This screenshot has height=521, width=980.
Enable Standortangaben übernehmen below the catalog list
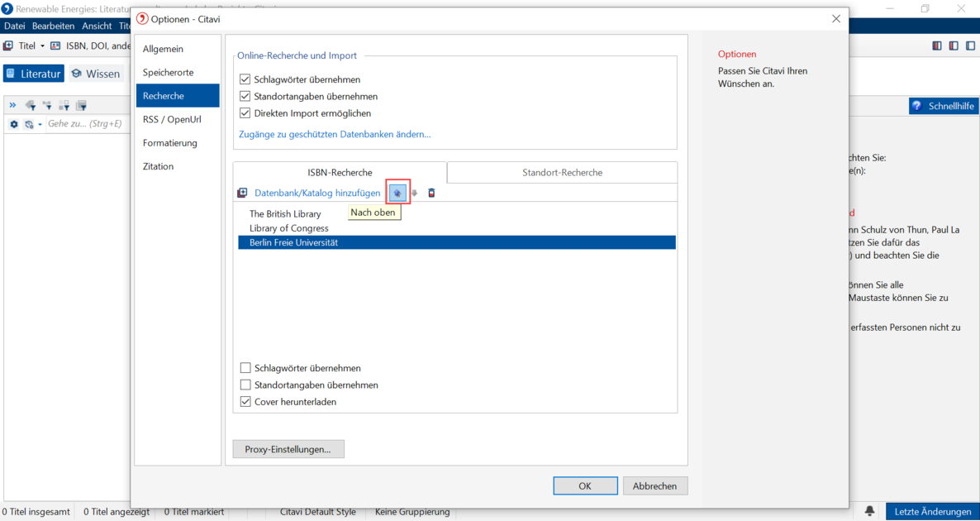point(245,385)
